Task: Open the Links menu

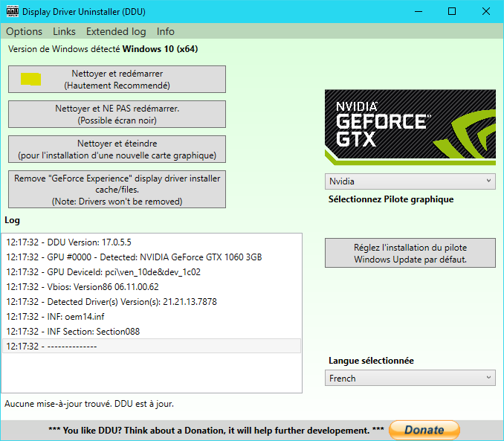Action: pos(64,31)
